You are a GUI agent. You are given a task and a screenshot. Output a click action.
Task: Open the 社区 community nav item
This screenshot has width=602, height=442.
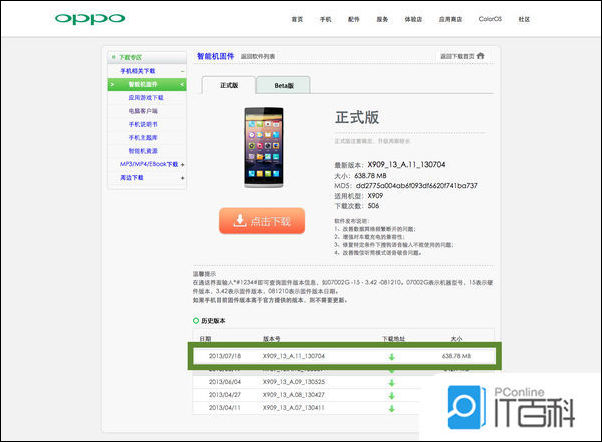pyautogui.click(x=524, y=19)
